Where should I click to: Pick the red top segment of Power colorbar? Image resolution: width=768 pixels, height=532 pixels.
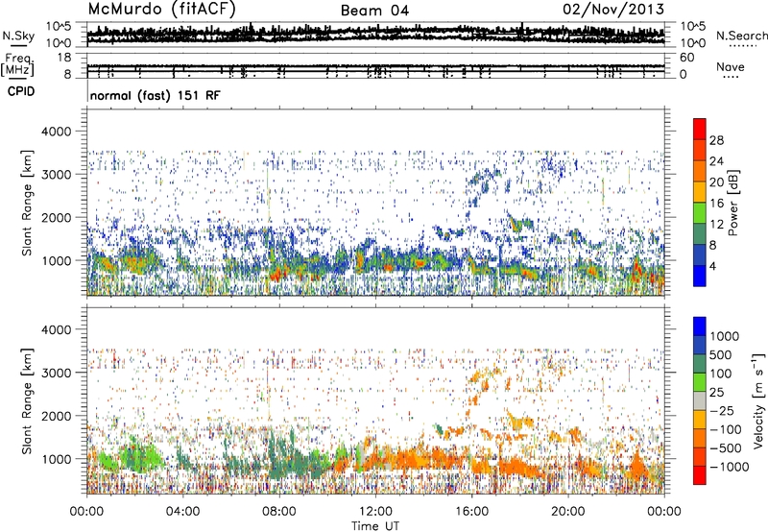[x=700, y=129]
